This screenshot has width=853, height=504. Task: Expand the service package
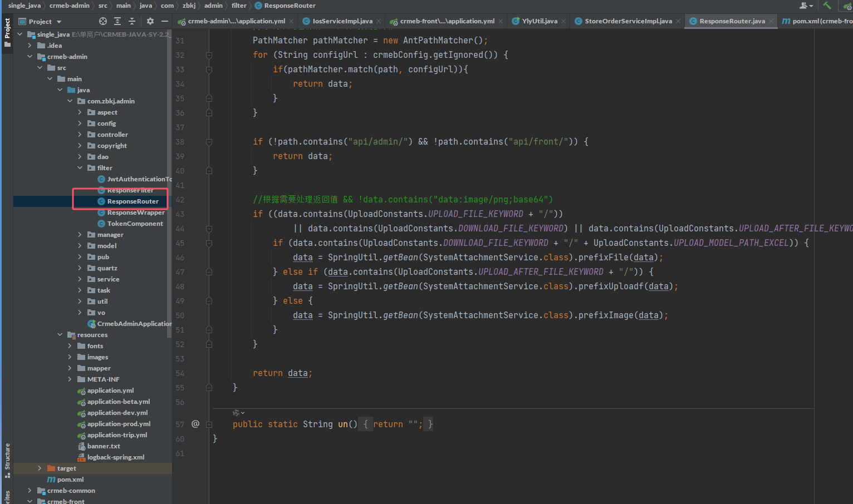[80, 279]
